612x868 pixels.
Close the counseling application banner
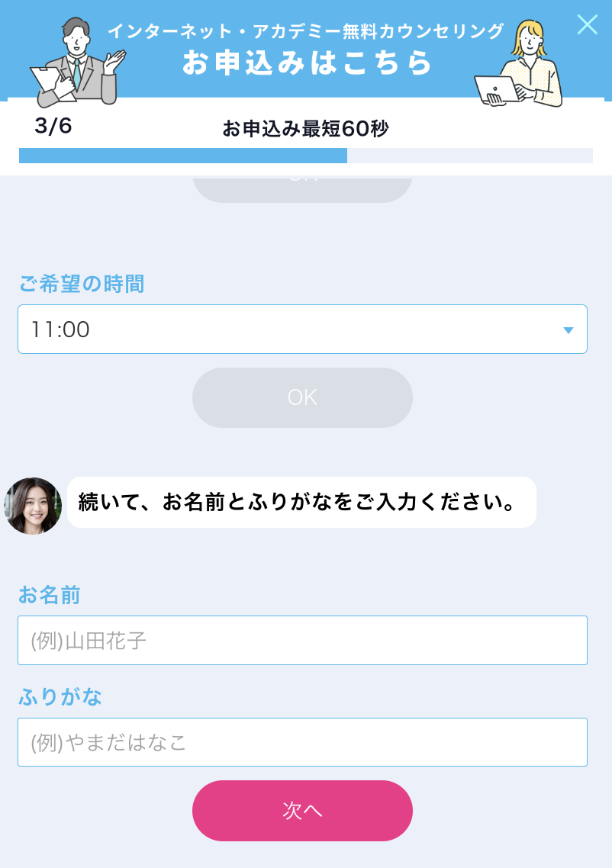pyautogui.click(x=587, y=24)
